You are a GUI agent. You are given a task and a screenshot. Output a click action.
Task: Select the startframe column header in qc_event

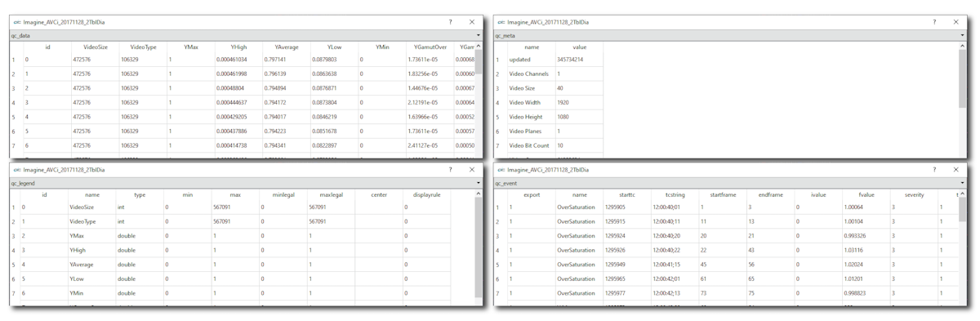(x=723, y=195)
